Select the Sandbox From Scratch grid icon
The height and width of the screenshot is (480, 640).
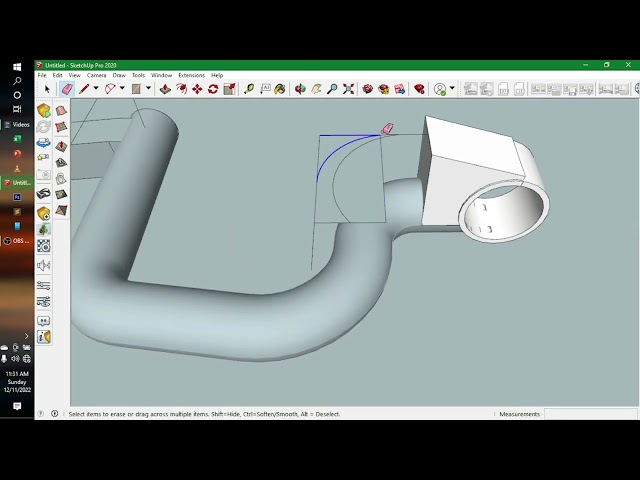click(x=61, y=127)
